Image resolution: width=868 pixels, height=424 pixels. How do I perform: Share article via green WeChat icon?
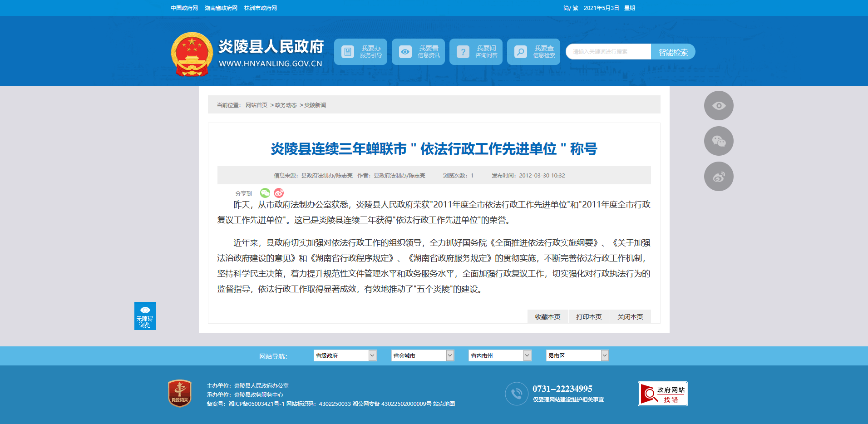[x=265, y=193]
